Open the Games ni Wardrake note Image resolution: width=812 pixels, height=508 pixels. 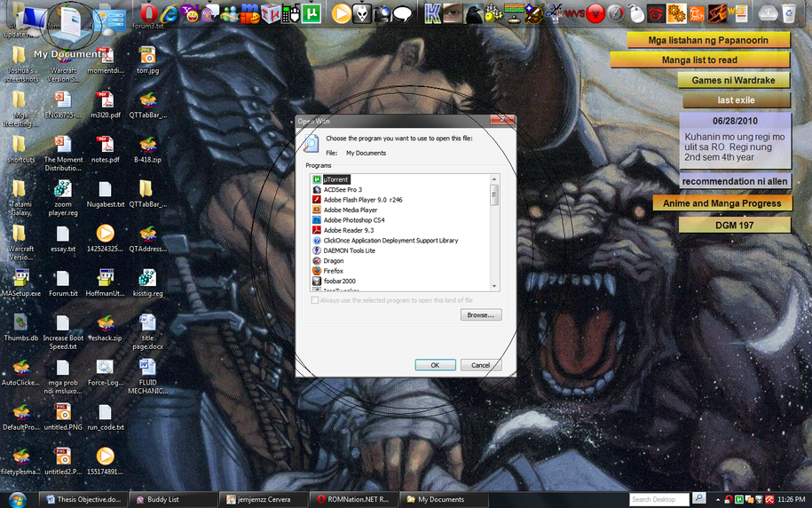coord(733,80)
